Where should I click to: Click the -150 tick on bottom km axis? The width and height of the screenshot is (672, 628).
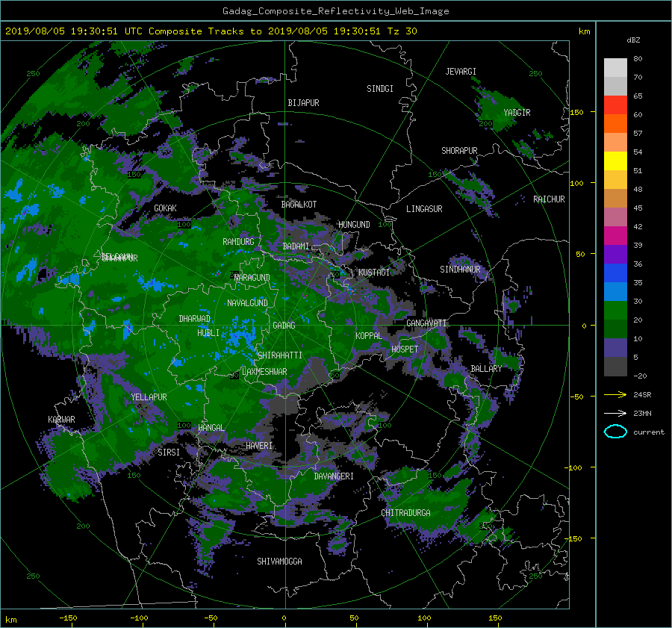point(68,618)
